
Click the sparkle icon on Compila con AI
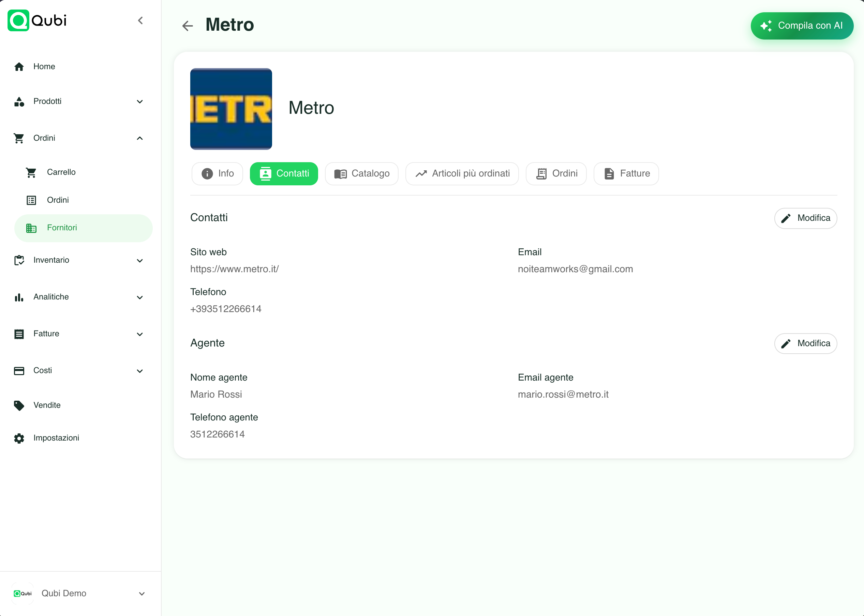coord(766,26)
